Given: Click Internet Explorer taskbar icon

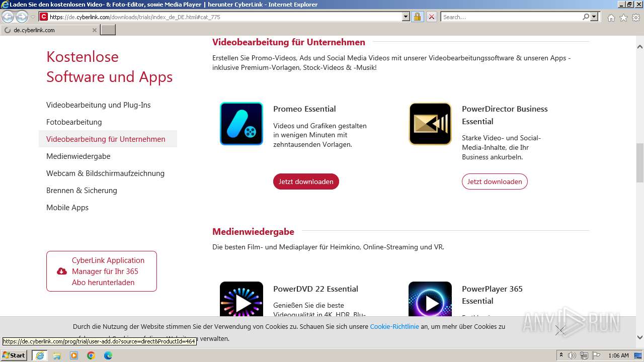Looking at the screenshot, I should [x=40, y=355].
